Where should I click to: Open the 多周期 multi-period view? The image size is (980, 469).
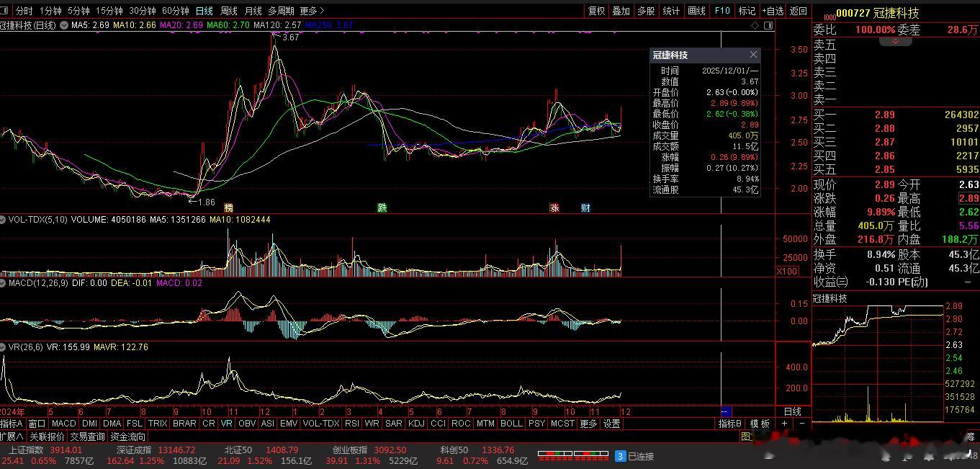(281, 11)
